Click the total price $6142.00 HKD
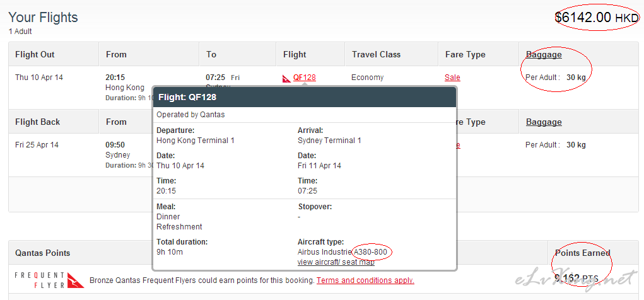Screen dimensions: 644x300 [597, 17]
